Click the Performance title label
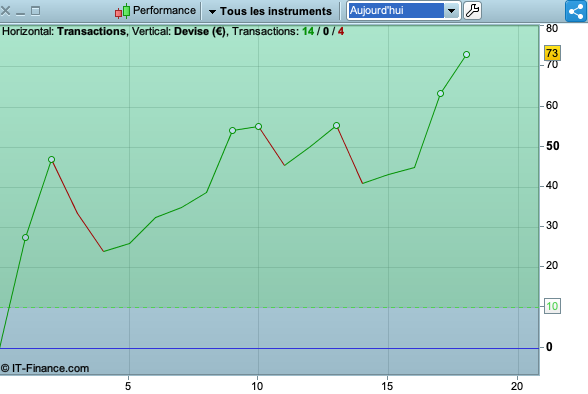This screenshot has height=394, width=588. pos(164,10)
